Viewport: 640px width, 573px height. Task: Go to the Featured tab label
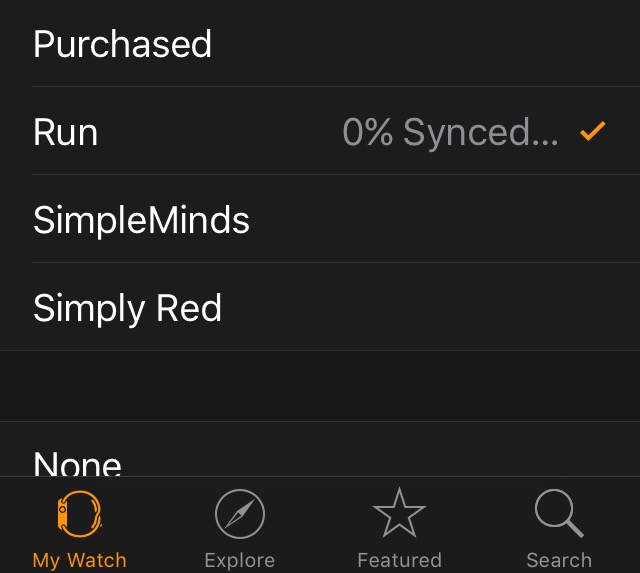(x=399, y=560)
